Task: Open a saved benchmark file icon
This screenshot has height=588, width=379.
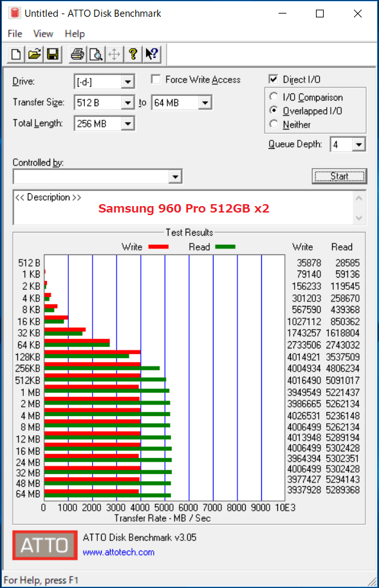Action: pyautogui.click(x=35, y=54)
